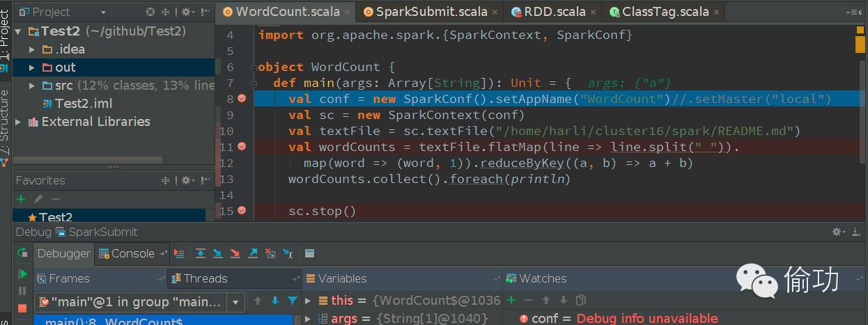The image size is (868, 325).
Task: Open the Favorites panel settings gear
Action: [187, 180]
